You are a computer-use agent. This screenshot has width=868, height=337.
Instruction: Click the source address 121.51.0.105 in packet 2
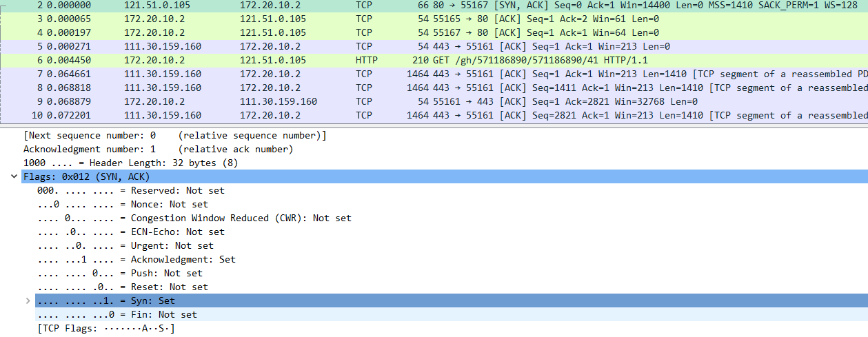157,5
